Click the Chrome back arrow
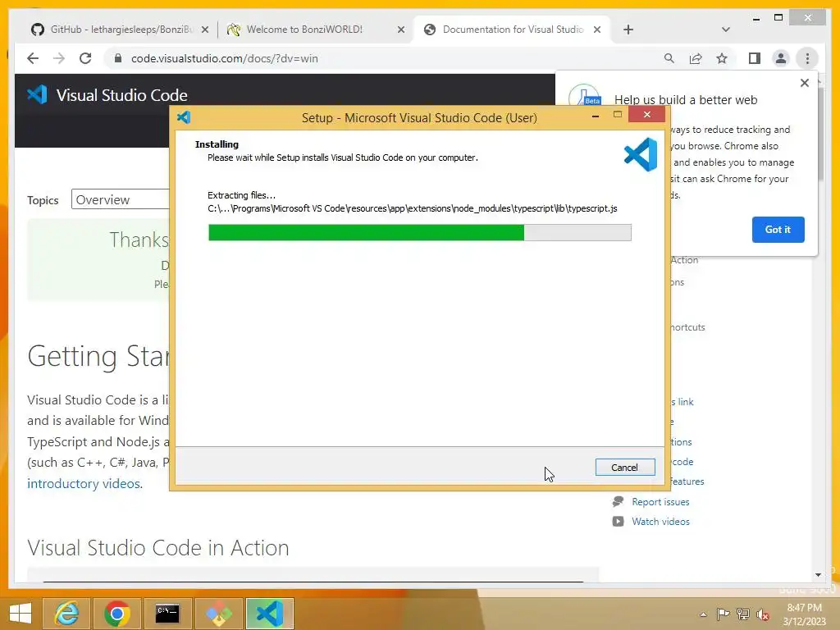Image resolution: width=840 pixels, height=630 pixels. (x=33, y=58)
